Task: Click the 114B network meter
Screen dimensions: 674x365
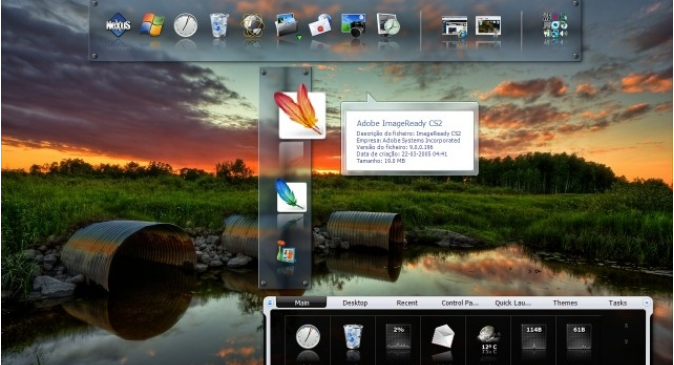Action: [x=533, y=337]
